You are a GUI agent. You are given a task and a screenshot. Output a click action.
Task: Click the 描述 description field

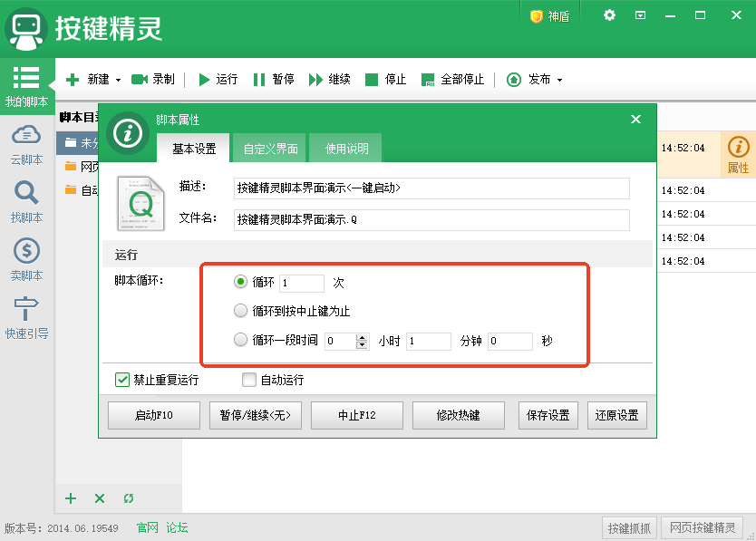[x=431, y=188]
